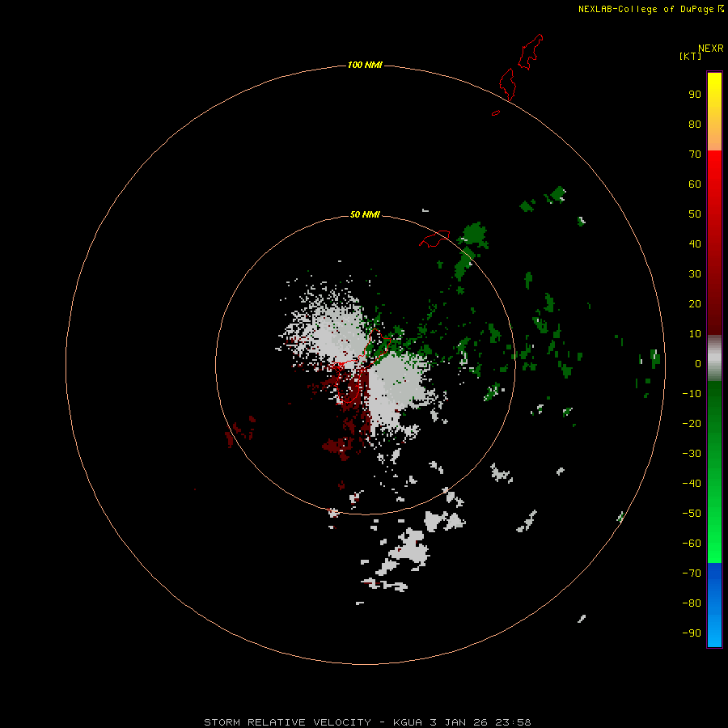Click the -20 value on velocity scale
Image resolution: width=728 pixels, height=728 pixels.
coord(692,424)
